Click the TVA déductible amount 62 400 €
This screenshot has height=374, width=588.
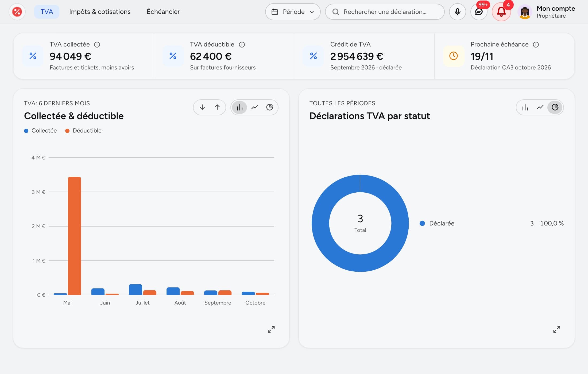(x=211, y=56)
